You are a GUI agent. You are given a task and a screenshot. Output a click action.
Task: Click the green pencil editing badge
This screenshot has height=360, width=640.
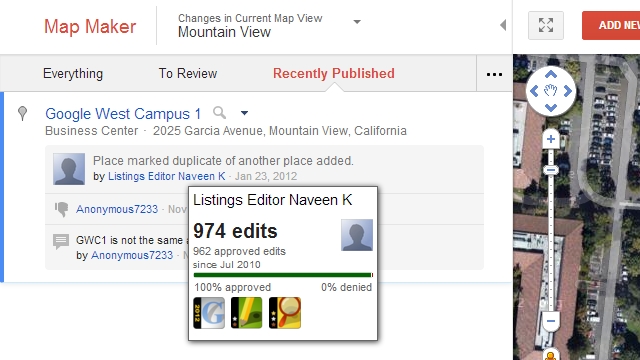247,313
